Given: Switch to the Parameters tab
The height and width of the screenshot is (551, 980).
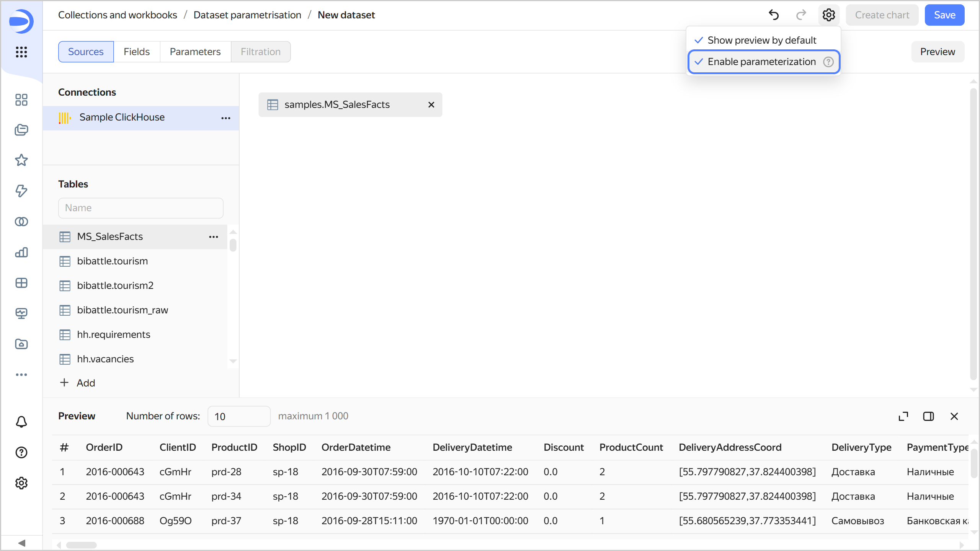Looking at the screenshot, I should [195, 52].
